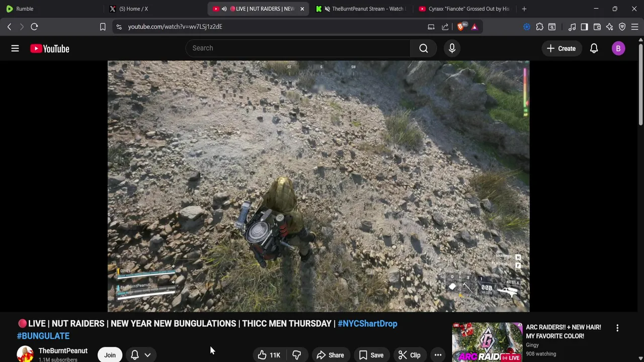Open the browser main menu
Screen dimensions: 644x362
[x=635, y=27]
